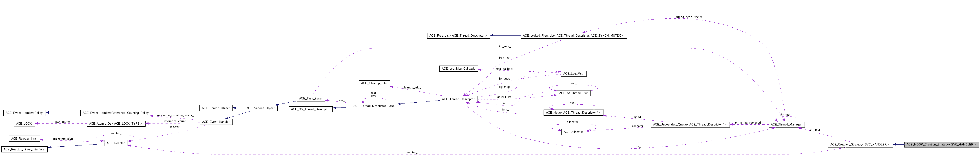Select the ACE_Allocator node
This screenshot has height=165, width=980.
coord(573,132)
